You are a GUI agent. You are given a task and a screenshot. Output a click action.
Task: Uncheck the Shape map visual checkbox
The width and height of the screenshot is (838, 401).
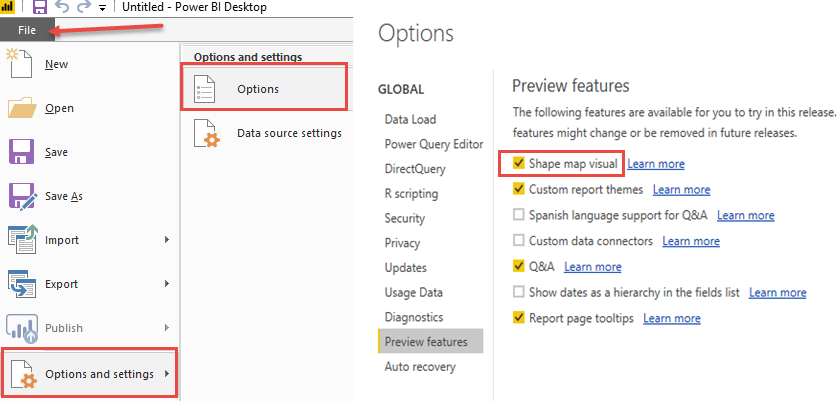[518, 163]
